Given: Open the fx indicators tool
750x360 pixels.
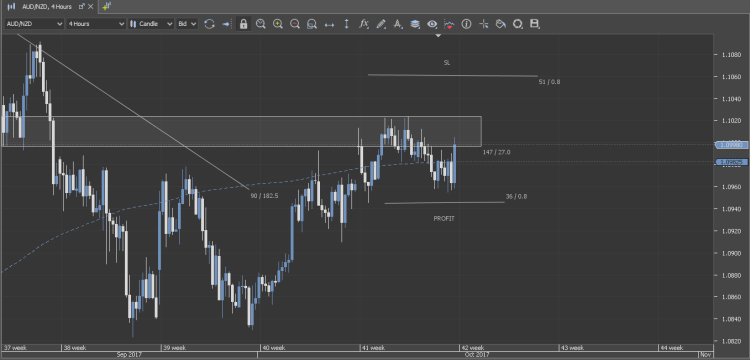Looking at the screenshot, I should [x=364, y=23].
